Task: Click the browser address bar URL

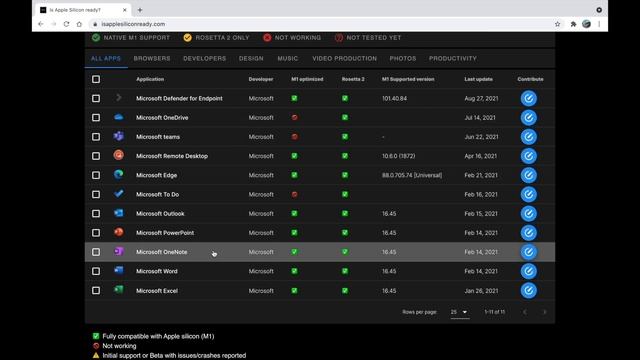Action: [x=133, y=24]
